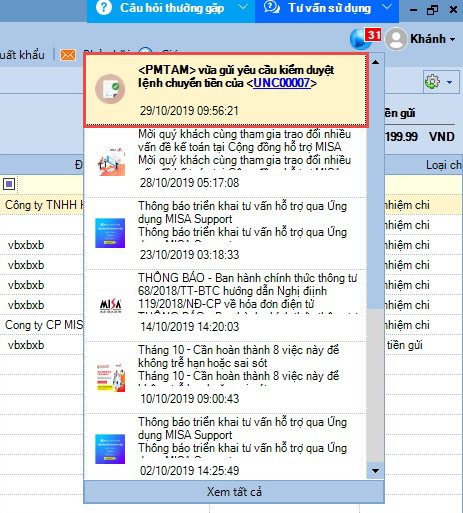
Task: Click the document approval icon in PMTAM notification
Action: [110, 89]
